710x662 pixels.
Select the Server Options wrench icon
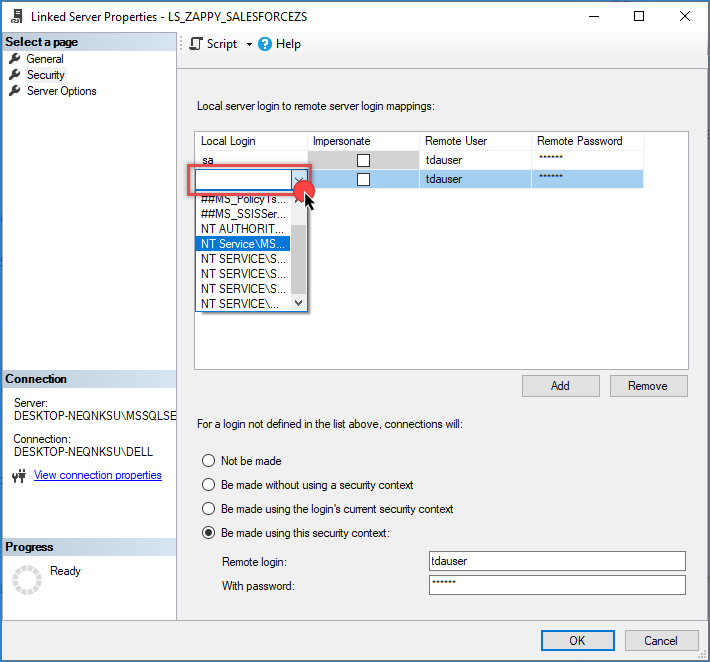(15, 91)
